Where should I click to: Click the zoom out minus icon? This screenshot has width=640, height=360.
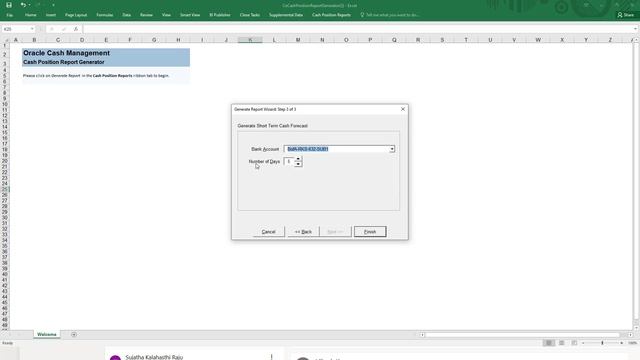tap(583, 343)
